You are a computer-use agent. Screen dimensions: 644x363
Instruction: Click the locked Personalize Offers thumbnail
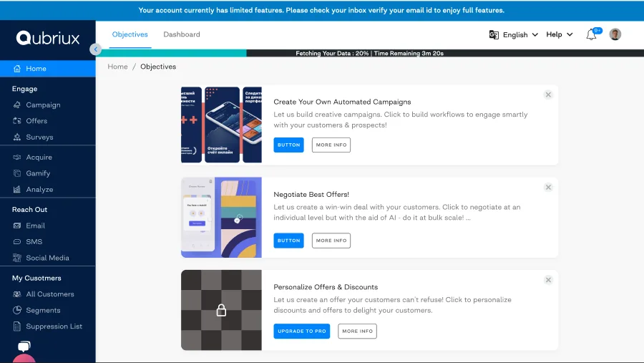pos(221,310)
